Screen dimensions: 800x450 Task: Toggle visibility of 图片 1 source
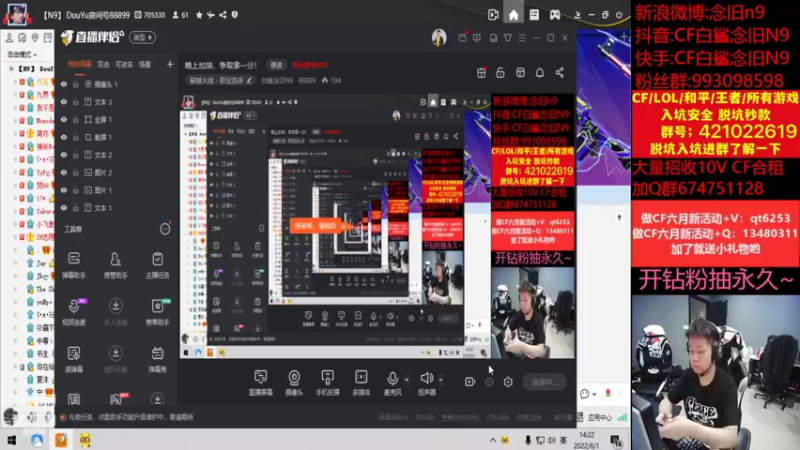(64, 190)
